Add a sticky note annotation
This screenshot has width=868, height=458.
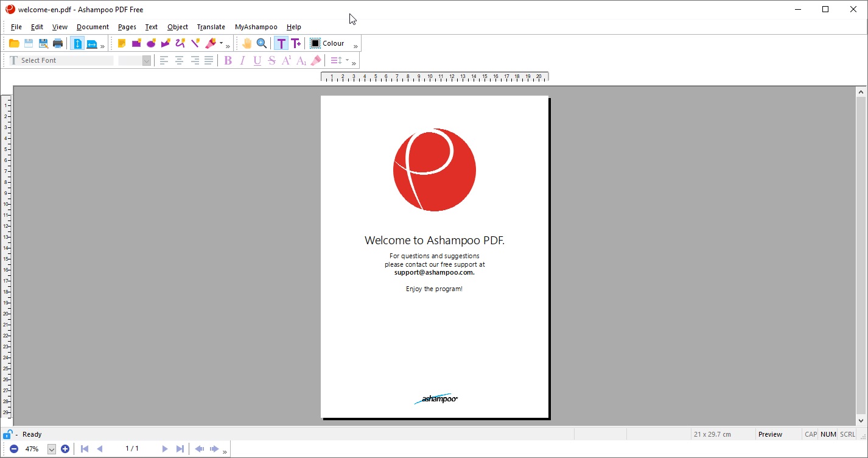tap(122, 43)
